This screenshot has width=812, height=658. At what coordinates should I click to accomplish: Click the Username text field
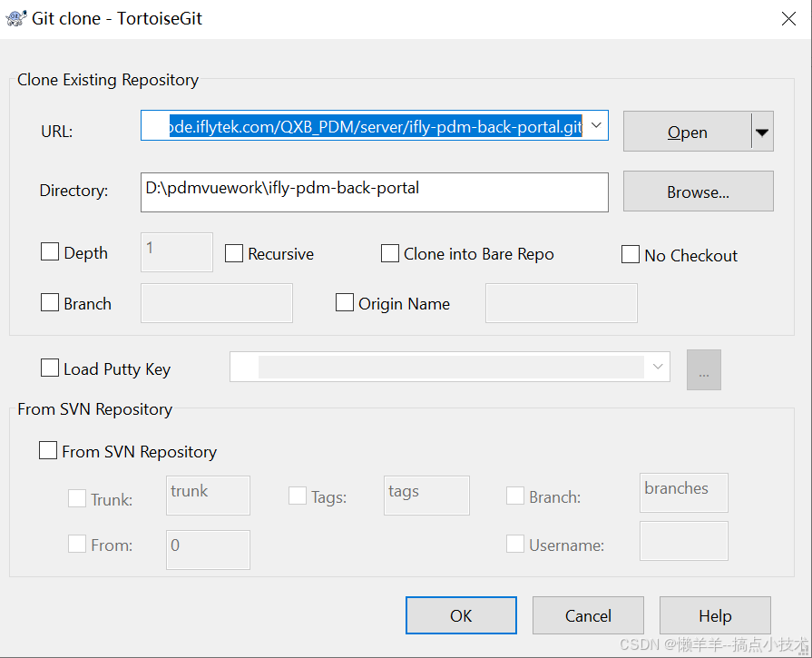click(x=684, y=541)
